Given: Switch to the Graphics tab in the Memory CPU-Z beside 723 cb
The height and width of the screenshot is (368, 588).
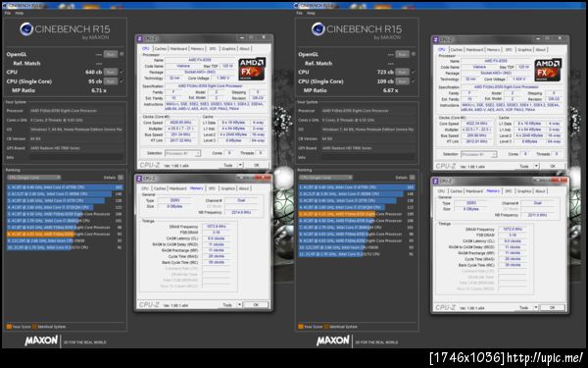Looking at the screenshot, I should 524,191.
